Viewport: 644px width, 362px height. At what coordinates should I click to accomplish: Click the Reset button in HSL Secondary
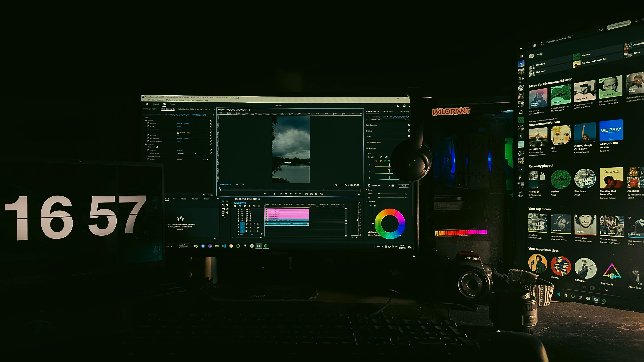[403, 186]
